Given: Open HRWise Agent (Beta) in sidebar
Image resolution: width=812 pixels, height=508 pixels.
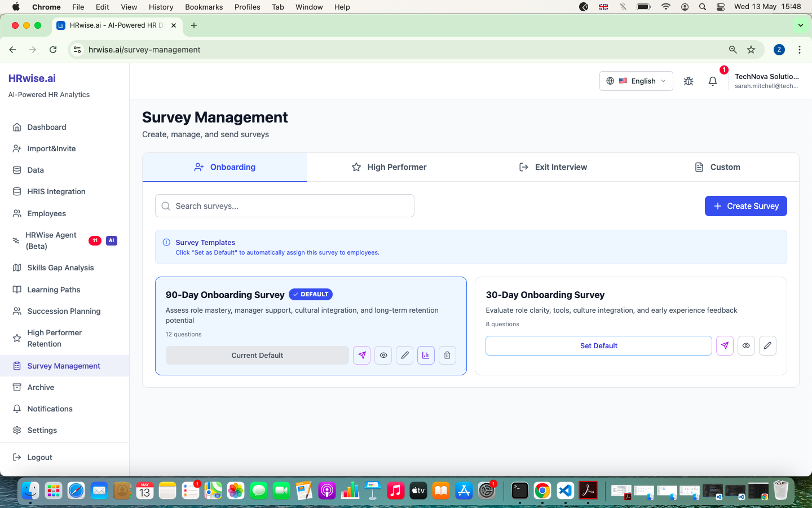Looking at the screenshot, I should tap(65, 240).
